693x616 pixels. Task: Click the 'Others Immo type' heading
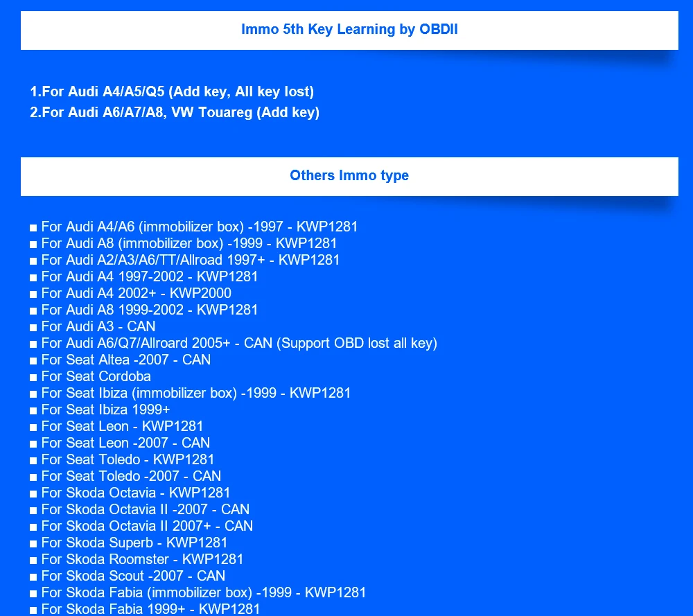coord(349,175)
